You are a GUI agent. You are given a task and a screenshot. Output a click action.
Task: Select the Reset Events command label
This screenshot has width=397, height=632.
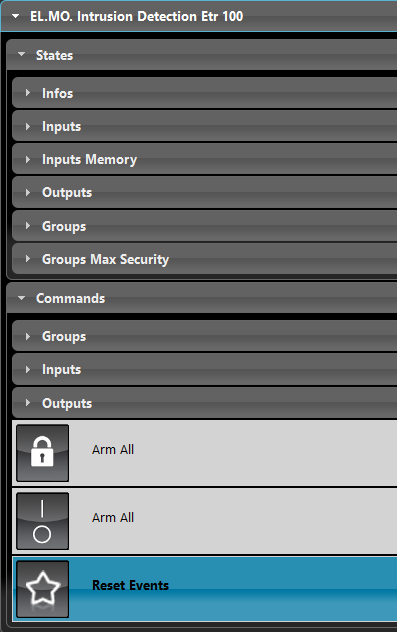pos(130,585)
